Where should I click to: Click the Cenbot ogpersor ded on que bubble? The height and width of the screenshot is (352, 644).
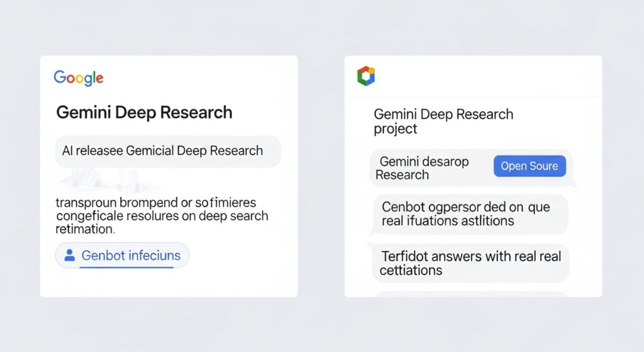coord(470,214)
